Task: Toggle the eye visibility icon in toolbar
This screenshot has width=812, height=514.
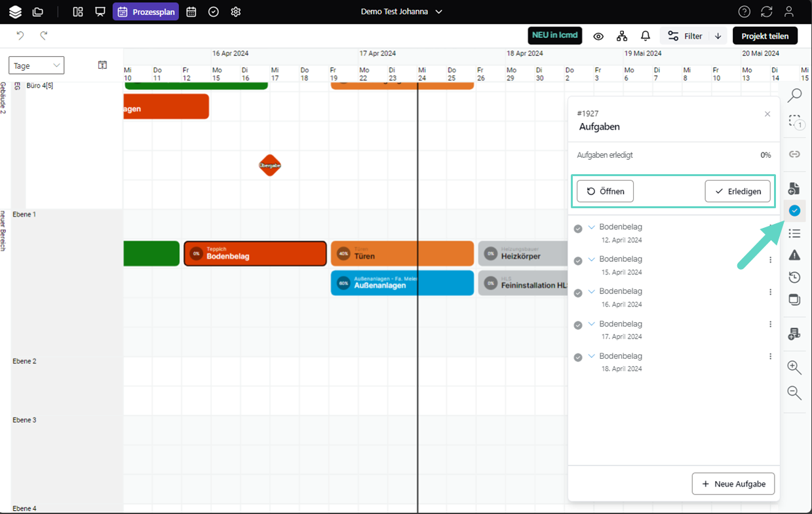Action: click(x=598, y=36)
